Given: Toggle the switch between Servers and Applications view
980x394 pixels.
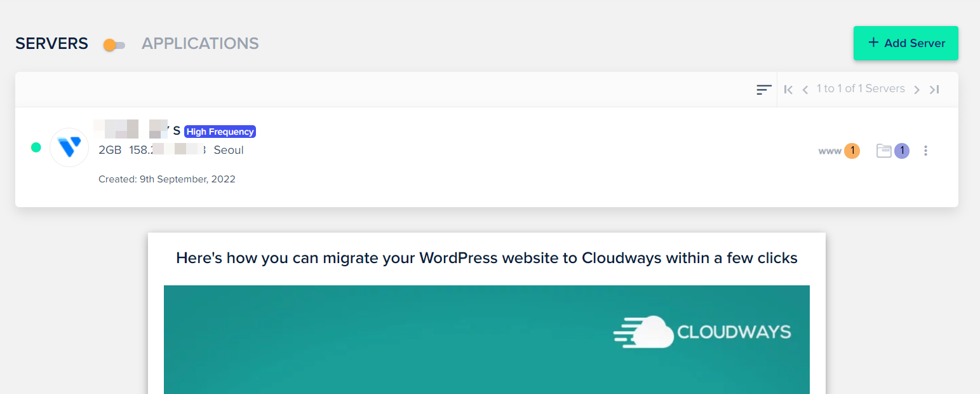Looking at the screenshot, I should [114, 45].
